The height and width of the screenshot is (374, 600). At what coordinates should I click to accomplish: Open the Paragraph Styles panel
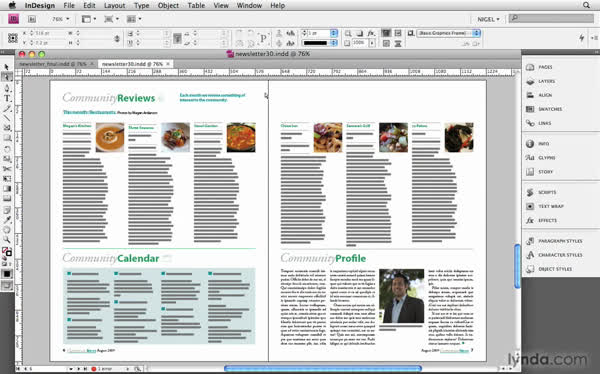coord(560,241)
